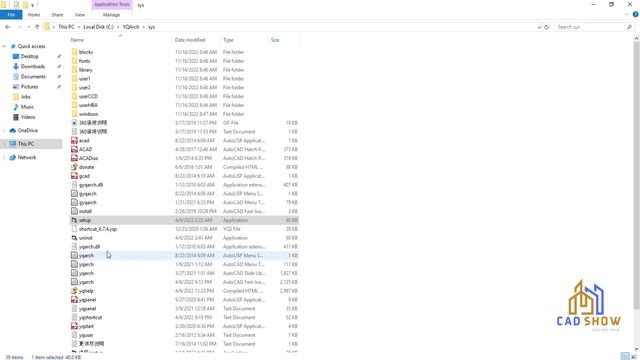
Task: Open Music in the navigation pane
Action: coord(27,107)
